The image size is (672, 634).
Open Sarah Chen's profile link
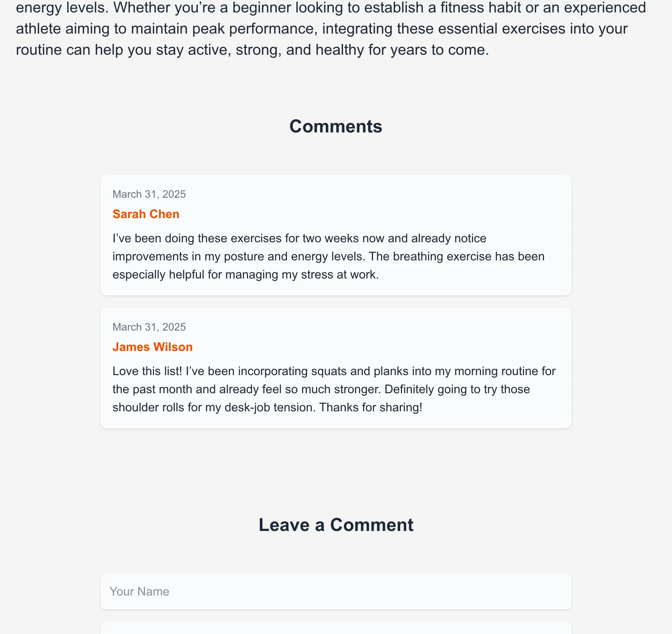(x=146, y=214)
